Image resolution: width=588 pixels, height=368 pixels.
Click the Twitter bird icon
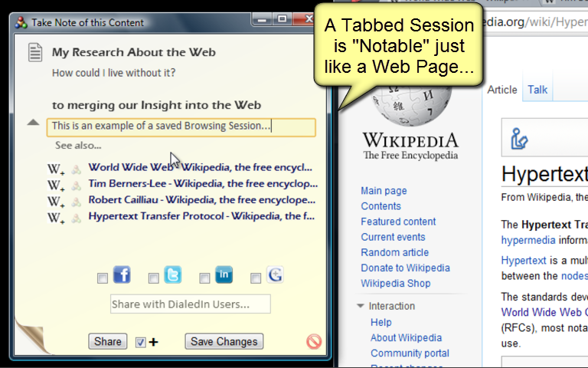tap(173, 274)
